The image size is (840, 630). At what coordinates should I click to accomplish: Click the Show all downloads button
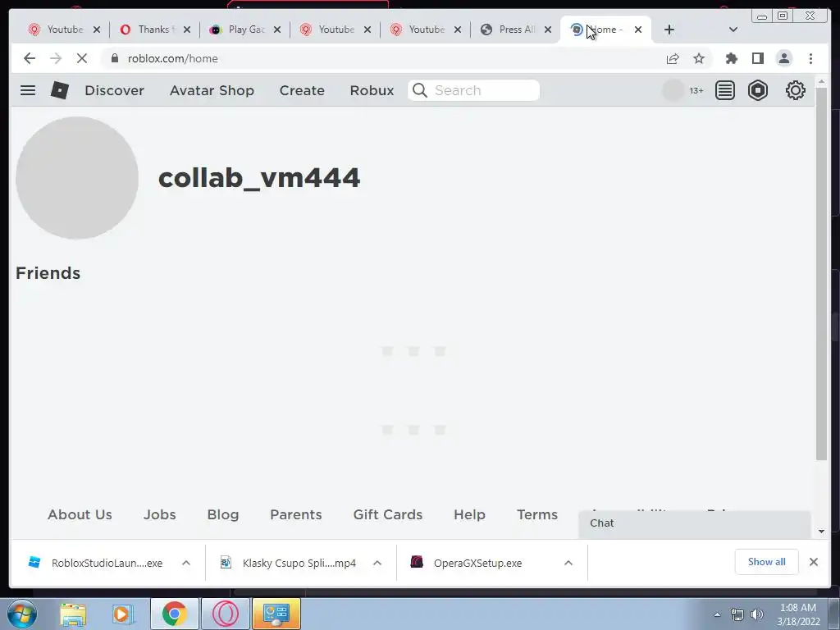tap(767, 562)
